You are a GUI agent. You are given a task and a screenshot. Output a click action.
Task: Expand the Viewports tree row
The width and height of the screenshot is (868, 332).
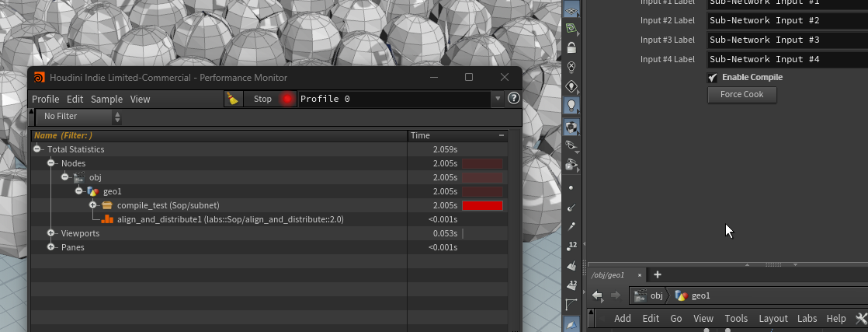tap(51, 233)
